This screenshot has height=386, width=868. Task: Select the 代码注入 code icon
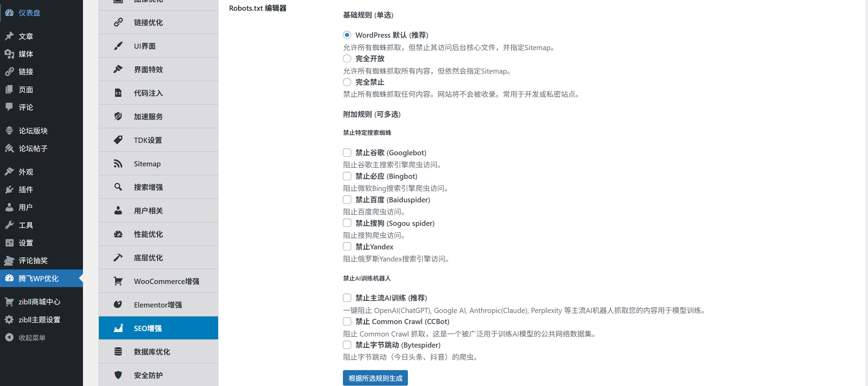click(x=118, y=93)
